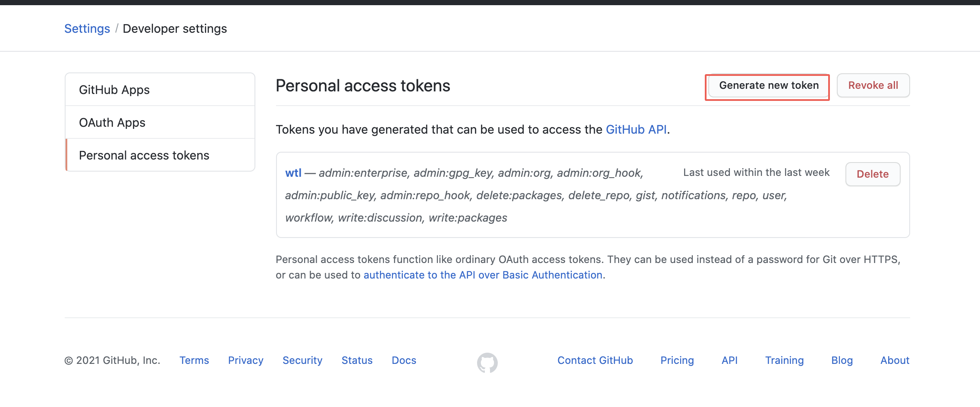This screenshot has width=980, height=407.
Task: Select Personal access tokens in the sidebar
Action: click(144, 155)
